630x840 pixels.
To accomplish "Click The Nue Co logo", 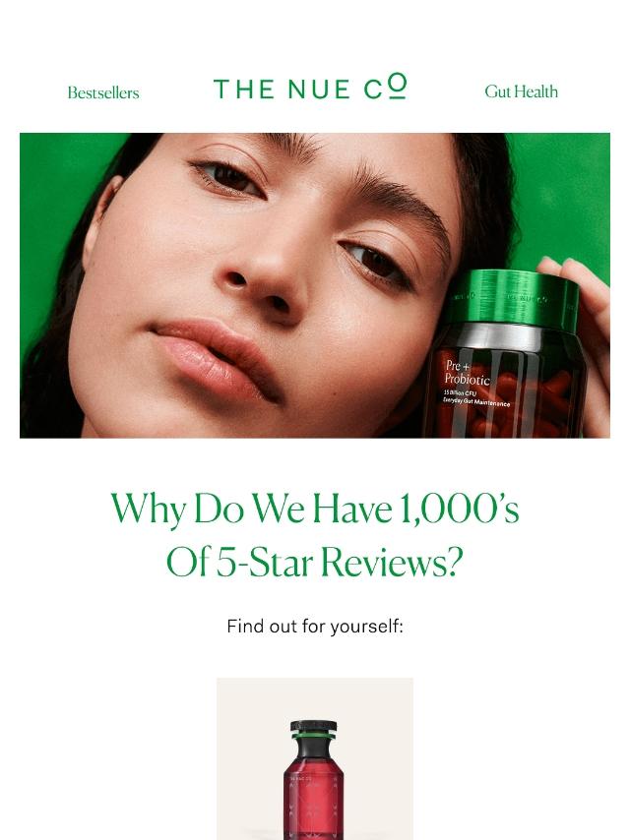I will click(310, 88).
